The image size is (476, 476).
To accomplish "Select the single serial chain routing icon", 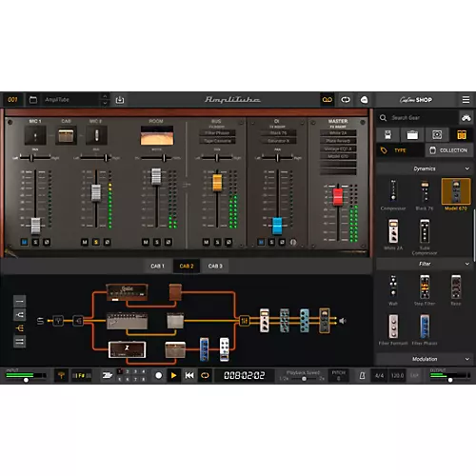I will (20, 301).
